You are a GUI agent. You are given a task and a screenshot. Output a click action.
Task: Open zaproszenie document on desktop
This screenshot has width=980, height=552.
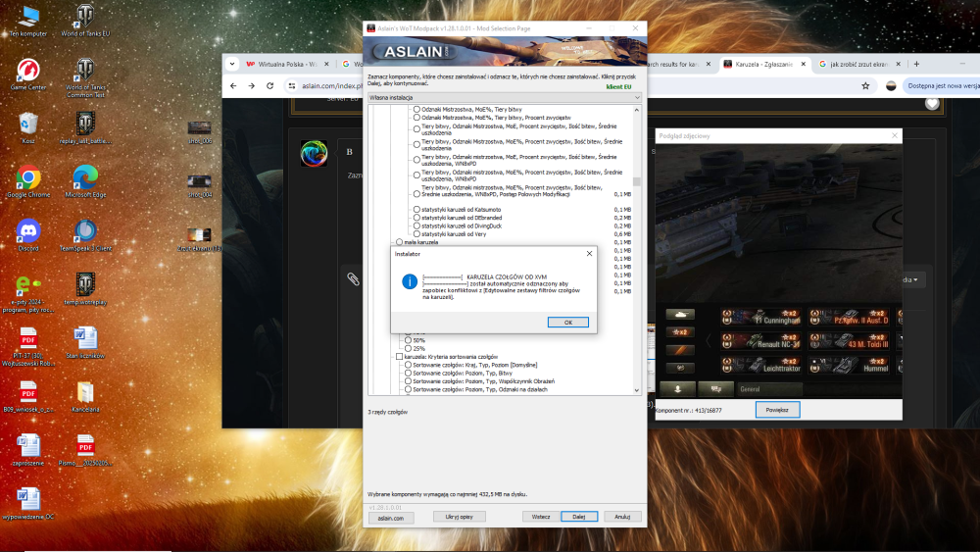click(x=28, y=451)
